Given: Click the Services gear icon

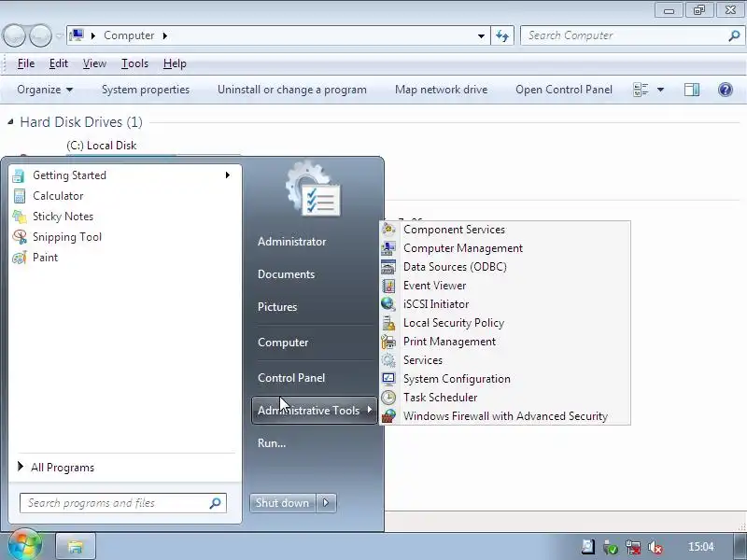Looking at the screenshot, I should tap(388, 360).
